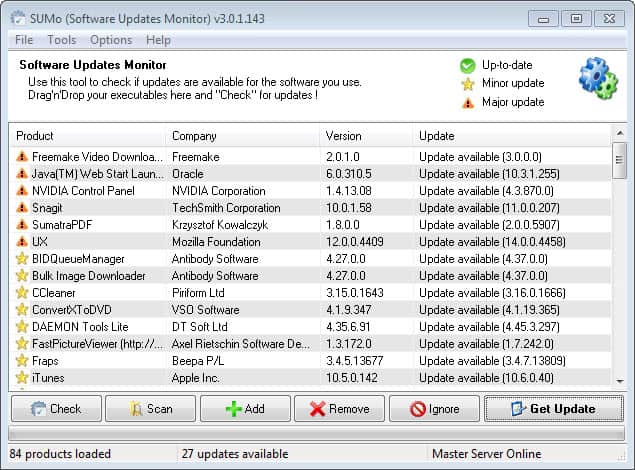Select the CCleaner product name
635x470 pixels.
pyautogui.click(x=53, y=293)
